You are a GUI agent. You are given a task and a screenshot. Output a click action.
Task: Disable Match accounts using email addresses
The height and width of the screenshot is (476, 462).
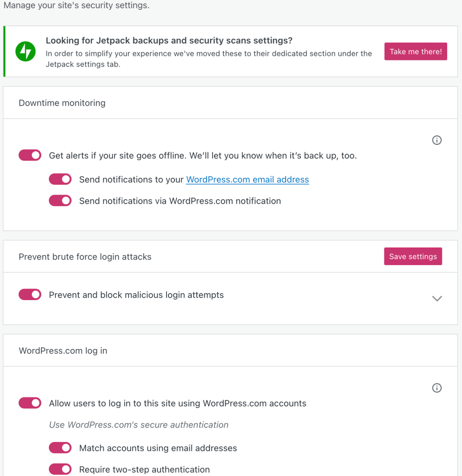coord(60,448)
